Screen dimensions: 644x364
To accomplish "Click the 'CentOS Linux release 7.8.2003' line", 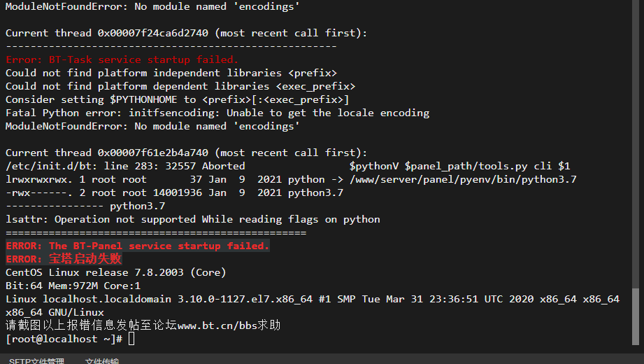I will pyautogui.click(x=116, y=273).
